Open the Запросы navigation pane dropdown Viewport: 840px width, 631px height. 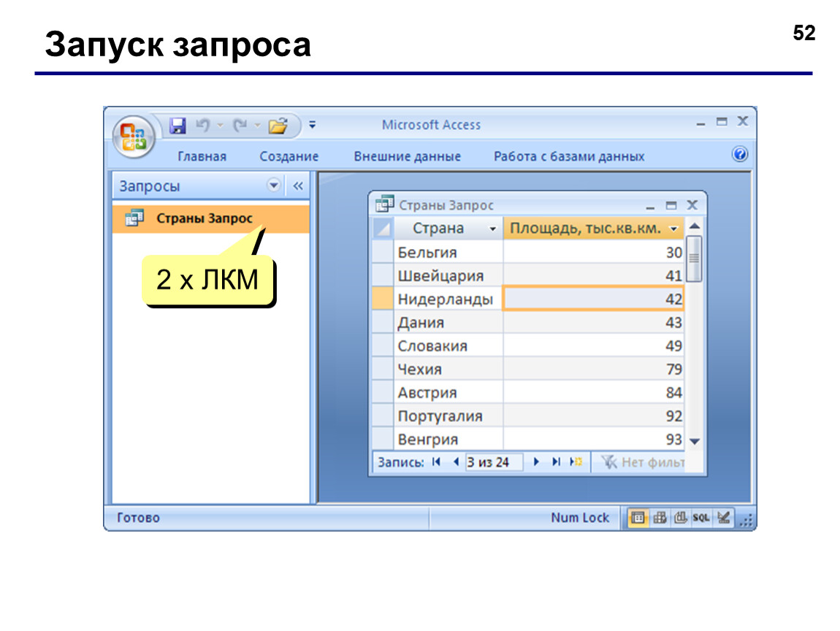[x=273, y=186]
